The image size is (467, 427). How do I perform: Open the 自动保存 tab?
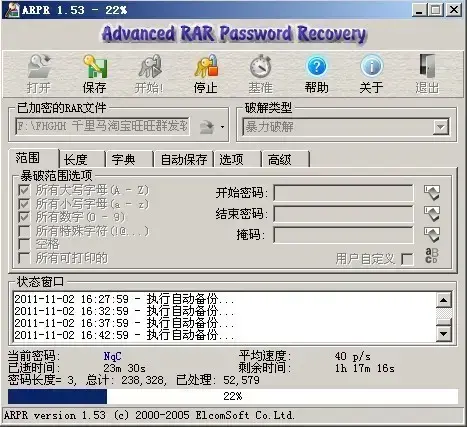(184, 160)
